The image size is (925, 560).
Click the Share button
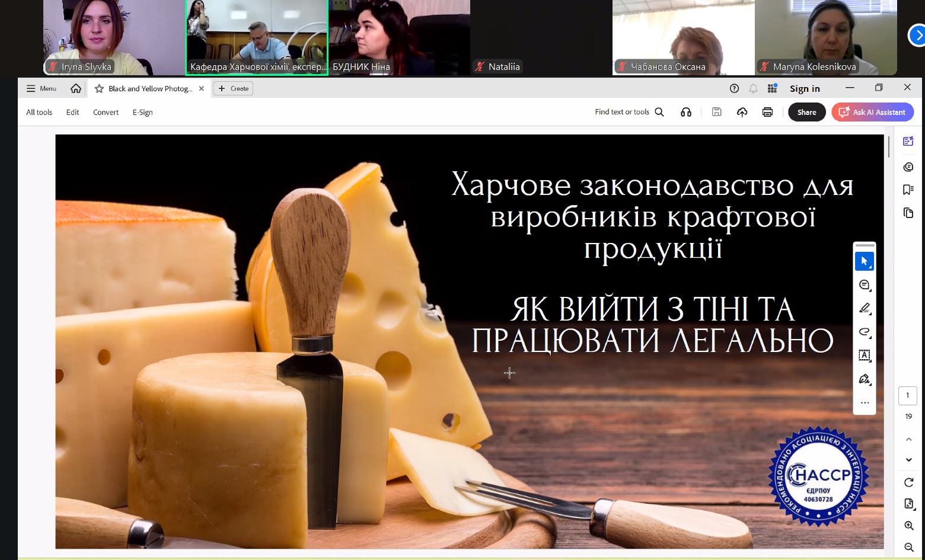(x=806, y=112)
